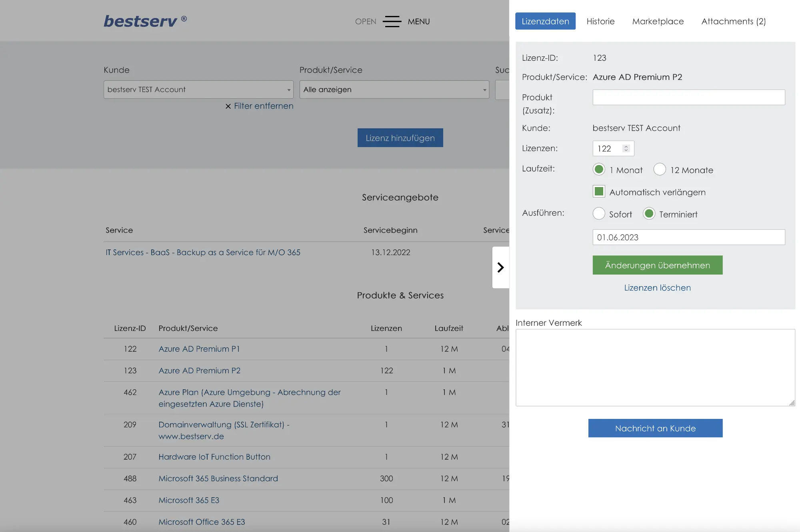
Task: Switch to Lizenzdaten tab
Action: (x=545, y=21)
